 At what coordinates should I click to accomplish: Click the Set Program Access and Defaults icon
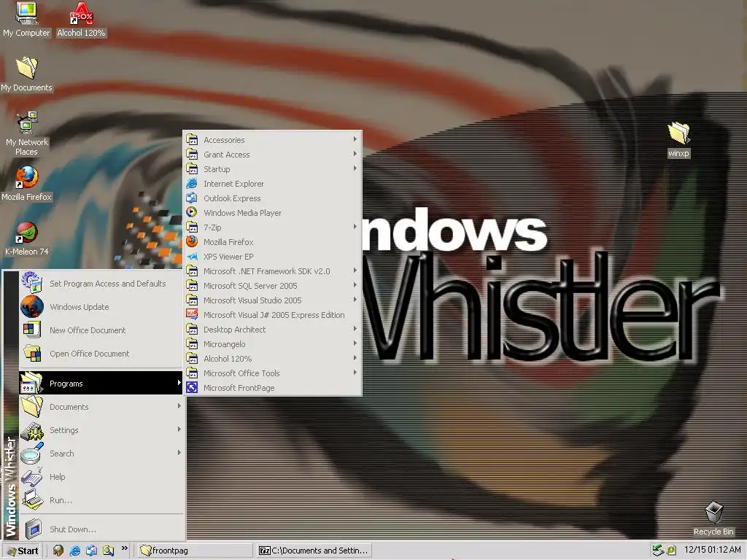[x=32, y=283]
